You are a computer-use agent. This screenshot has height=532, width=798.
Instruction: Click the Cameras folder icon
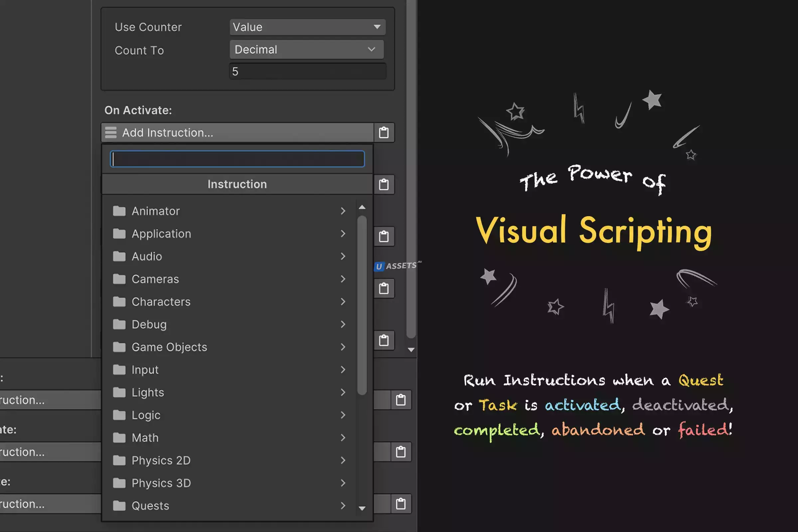click(119, 279)
